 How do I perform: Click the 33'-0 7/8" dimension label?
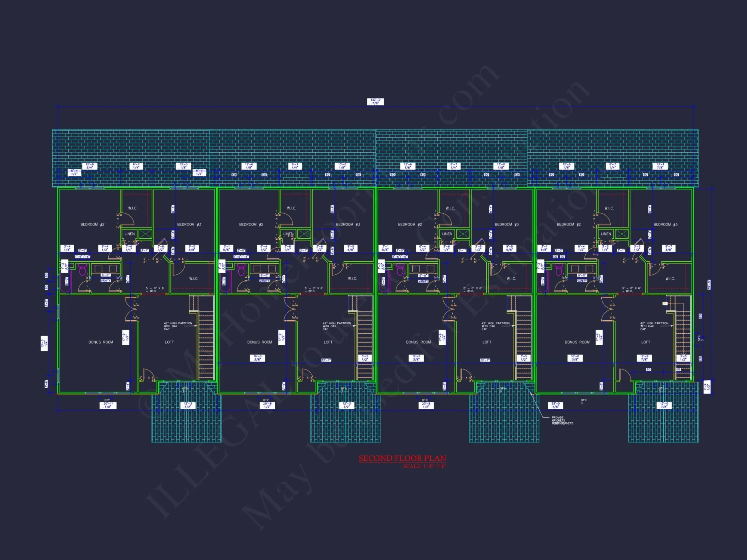point(555,405)
